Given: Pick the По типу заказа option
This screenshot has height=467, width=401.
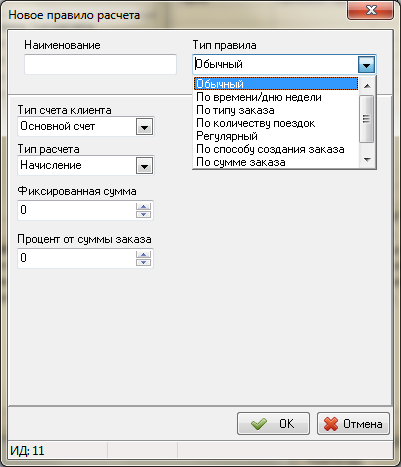Looking at the screenshot, I should pos(276,110).
